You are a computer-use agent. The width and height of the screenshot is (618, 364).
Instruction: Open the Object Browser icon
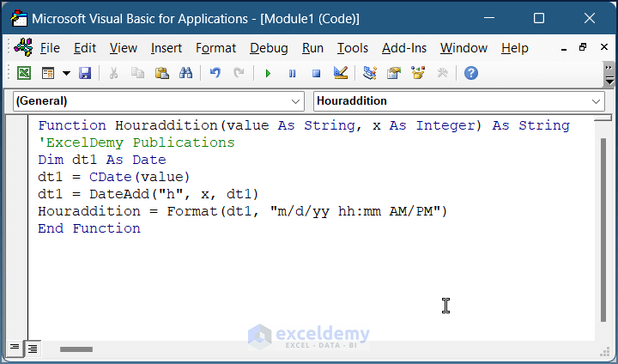tap(418, 74)
